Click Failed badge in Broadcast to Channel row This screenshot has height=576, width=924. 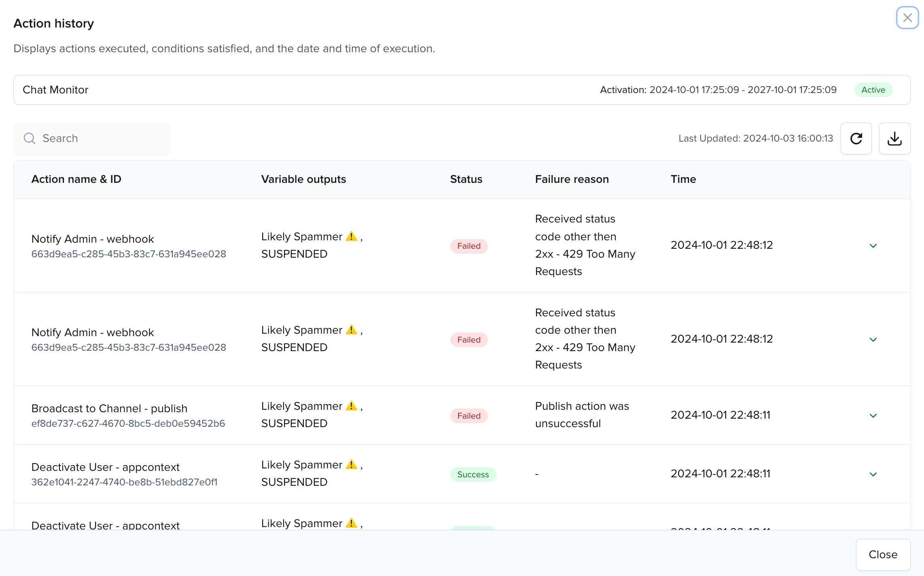[x=468, y=416]
